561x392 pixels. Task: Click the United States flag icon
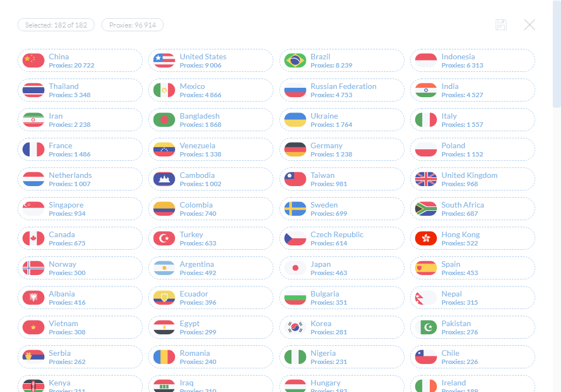click(x=164, y=60)
